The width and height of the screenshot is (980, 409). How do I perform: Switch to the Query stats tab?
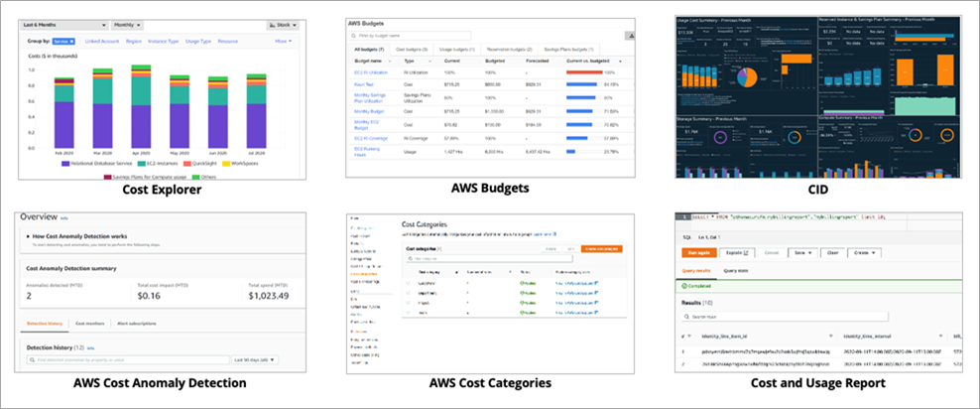click(x=736, y=271)
